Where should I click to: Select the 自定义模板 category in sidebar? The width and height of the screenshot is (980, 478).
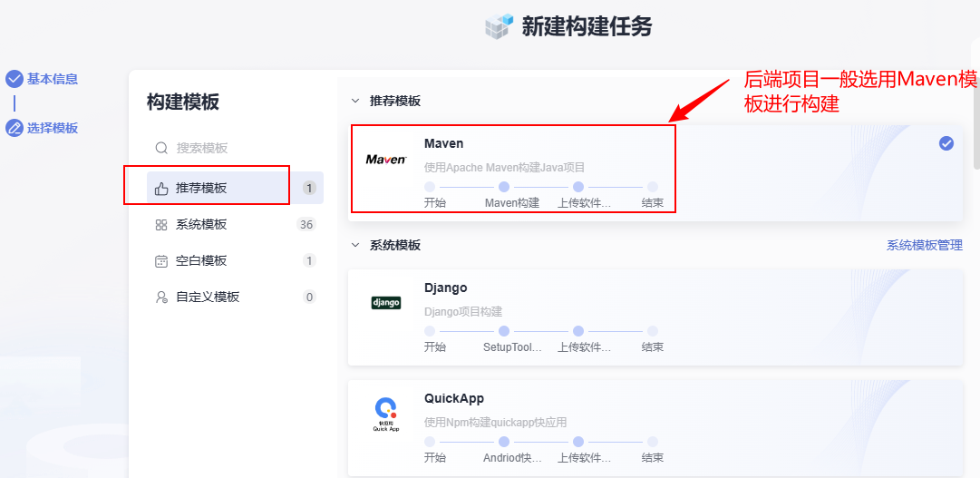tap(235, 298)
